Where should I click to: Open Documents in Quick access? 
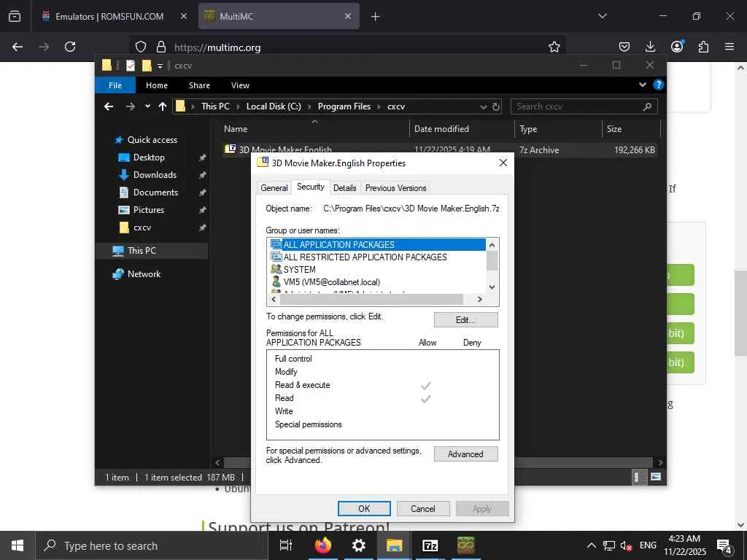[x=155, y=192]
